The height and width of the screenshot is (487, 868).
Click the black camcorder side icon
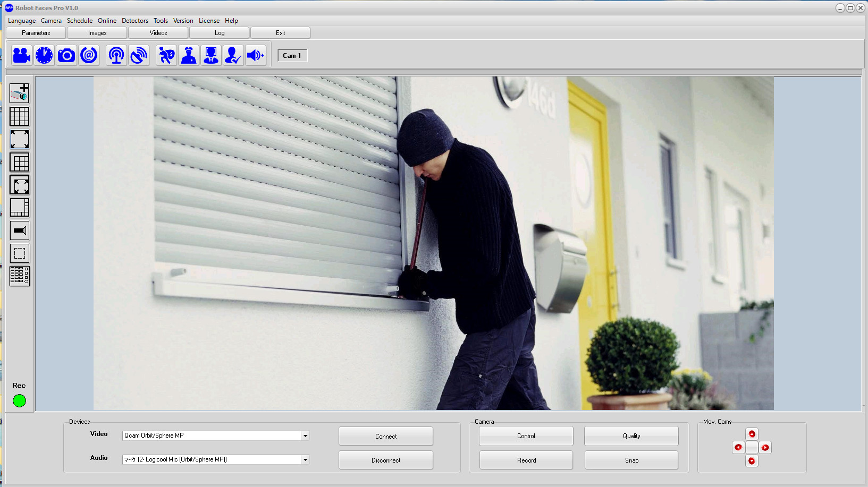(20, 230)
